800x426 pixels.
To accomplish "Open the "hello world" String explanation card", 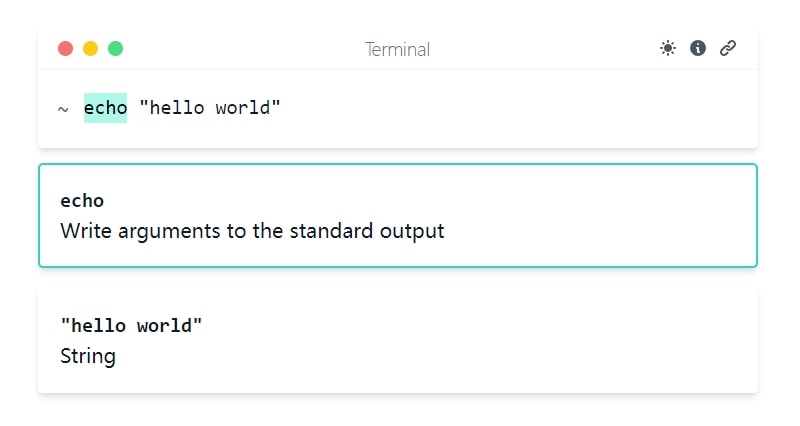I will (x=398, y=341).
